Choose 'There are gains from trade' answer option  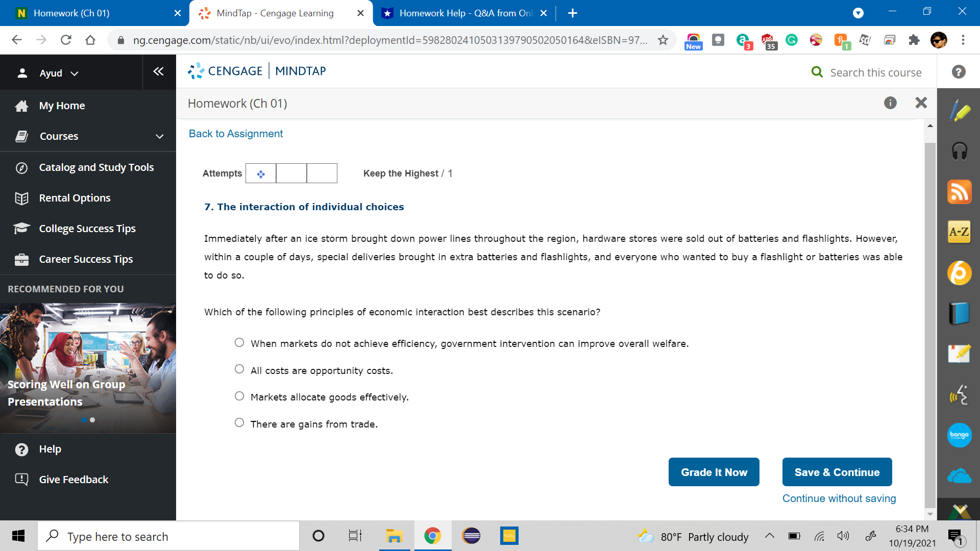click(239, 422)
